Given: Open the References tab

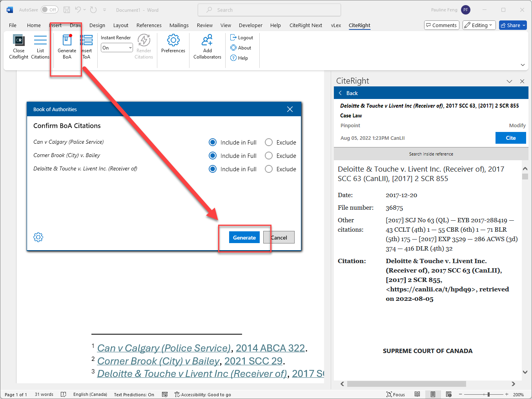Looking at the screenshot, I should 149,25.
